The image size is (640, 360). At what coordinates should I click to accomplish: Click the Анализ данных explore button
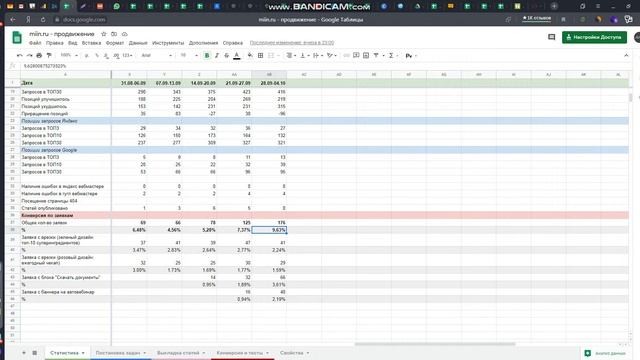(x=606, y=353)
